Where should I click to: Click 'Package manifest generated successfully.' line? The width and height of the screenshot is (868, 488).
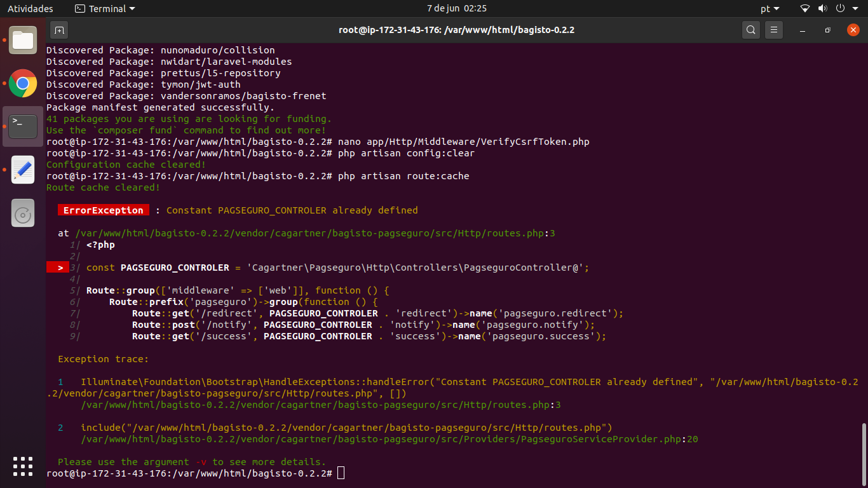click(161, 107)
